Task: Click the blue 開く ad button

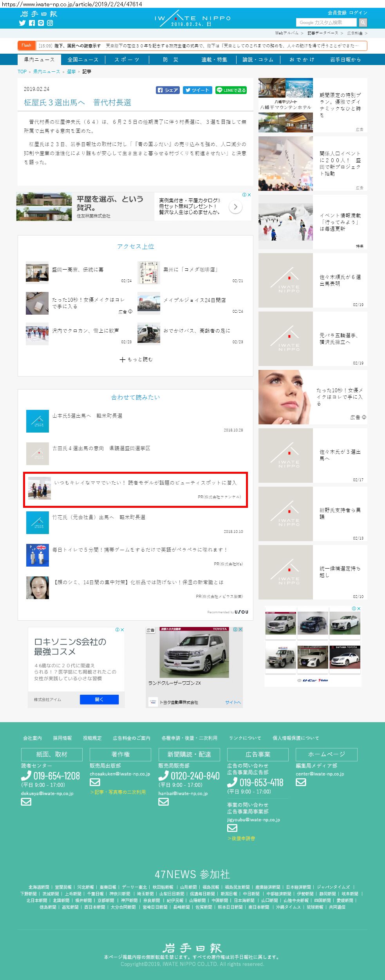Action: 99,699
